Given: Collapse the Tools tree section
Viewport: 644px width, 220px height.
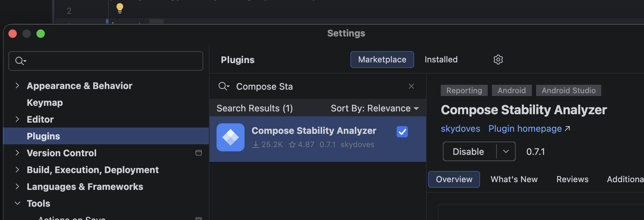Looking at the screenshot, I should (17, 203).
